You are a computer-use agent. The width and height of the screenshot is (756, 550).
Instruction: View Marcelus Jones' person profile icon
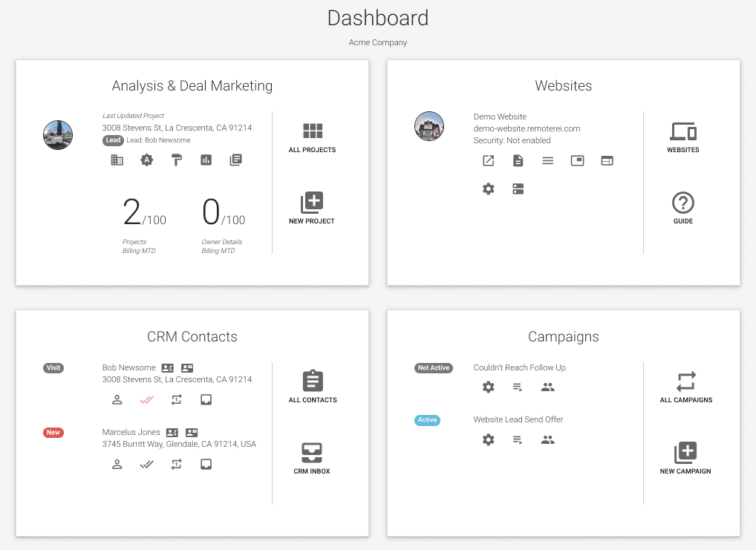coord(117,464)
